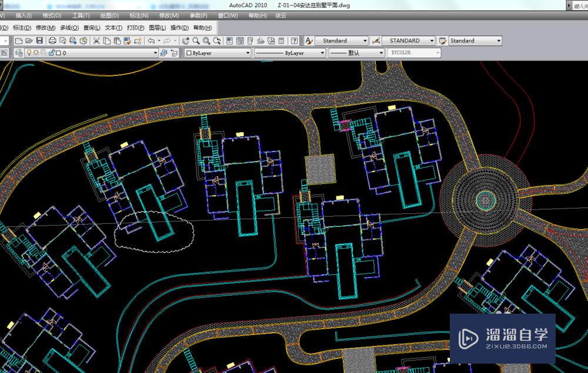Screen dimensions: 588x373
Task: Select the Cut scissors icon
Action: pyautogui.click(x=96, y=41)
